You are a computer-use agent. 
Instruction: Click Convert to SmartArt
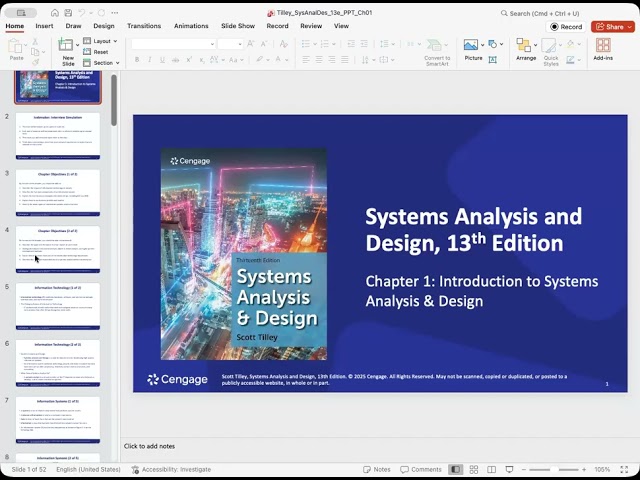(x=437, y=52)
